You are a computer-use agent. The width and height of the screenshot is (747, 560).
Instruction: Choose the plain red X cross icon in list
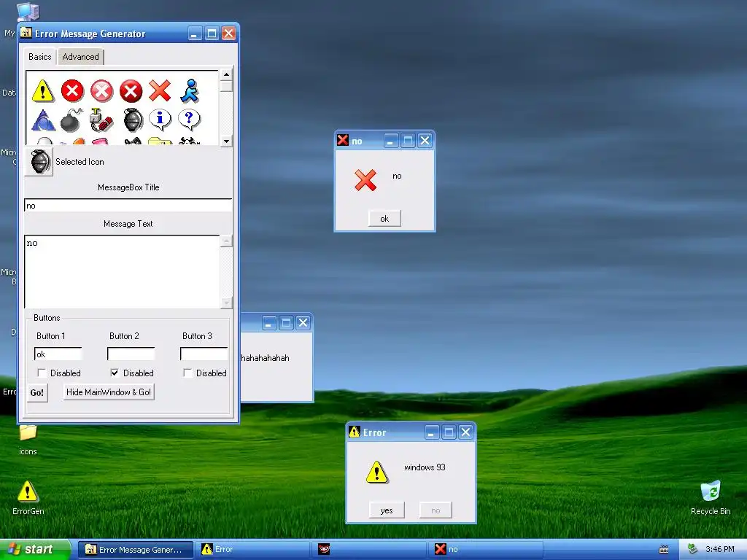coord(160,90)
